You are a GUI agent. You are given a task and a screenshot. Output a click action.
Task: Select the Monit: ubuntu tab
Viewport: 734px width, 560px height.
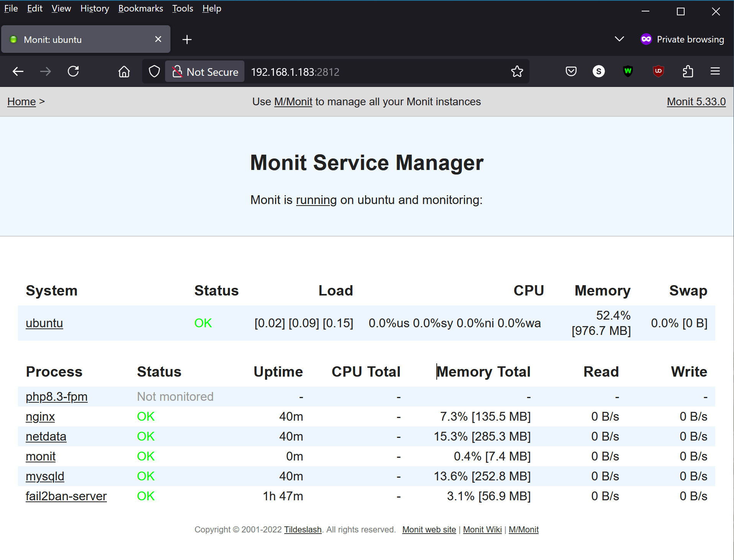click(86, 39)
